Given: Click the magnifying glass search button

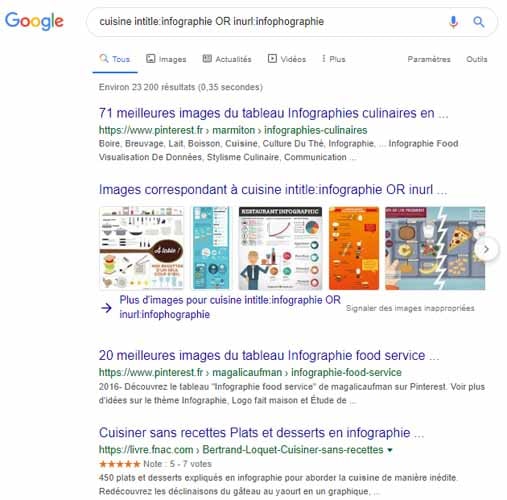Looking at the screenshot, I should pos(479,22).
